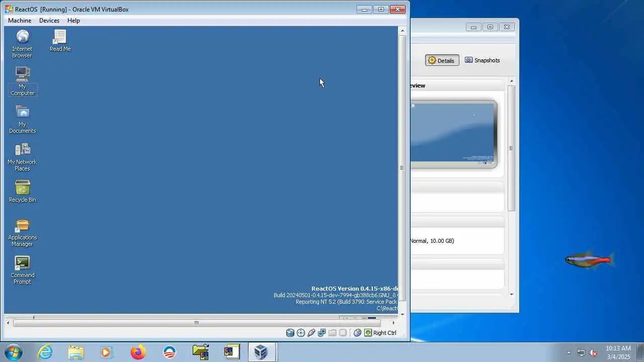
Task: Select the Recycle Bin on ReactOS desktop
Action: coord(22,192)
